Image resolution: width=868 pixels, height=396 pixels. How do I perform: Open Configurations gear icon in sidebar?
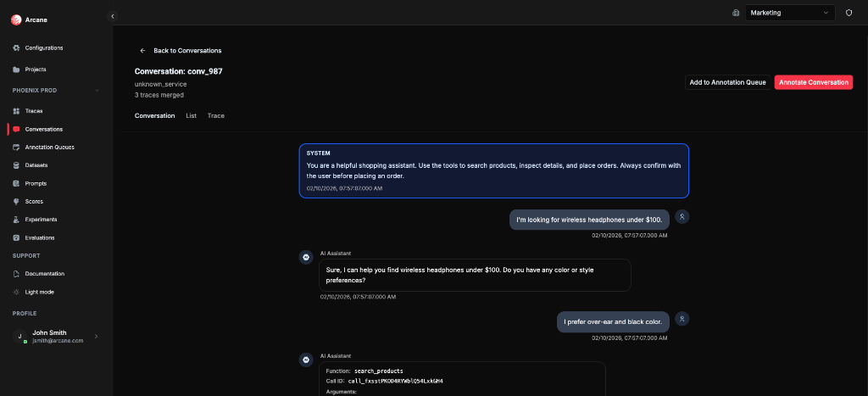coord(16,48)
